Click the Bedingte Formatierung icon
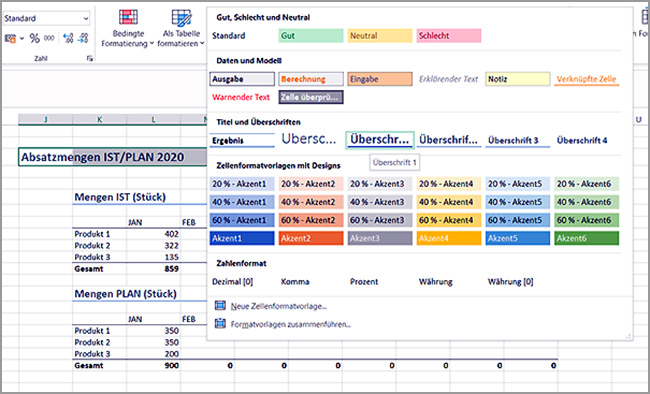The image size is (650, 394). [x=128, y=17]
